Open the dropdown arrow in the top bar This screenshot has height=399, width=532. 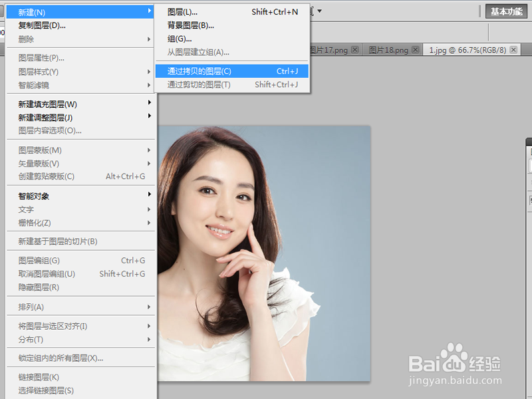click(319, 11)
